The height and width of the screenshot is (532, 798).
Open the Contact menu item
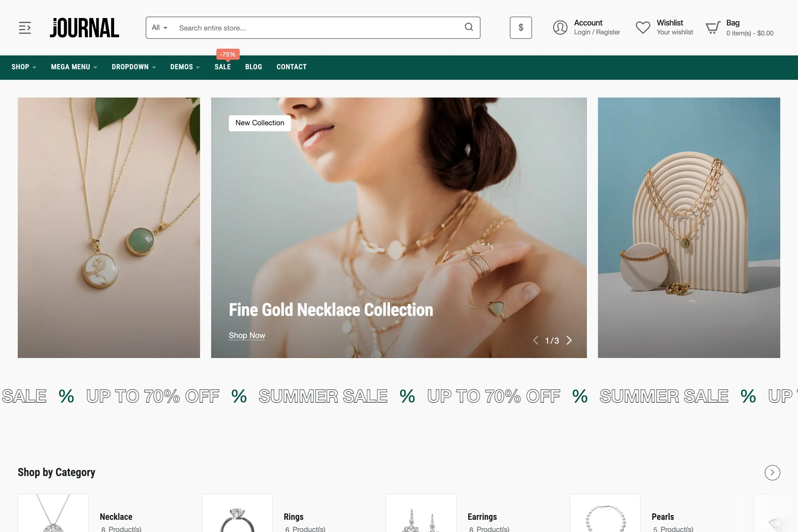coord(291,67)
